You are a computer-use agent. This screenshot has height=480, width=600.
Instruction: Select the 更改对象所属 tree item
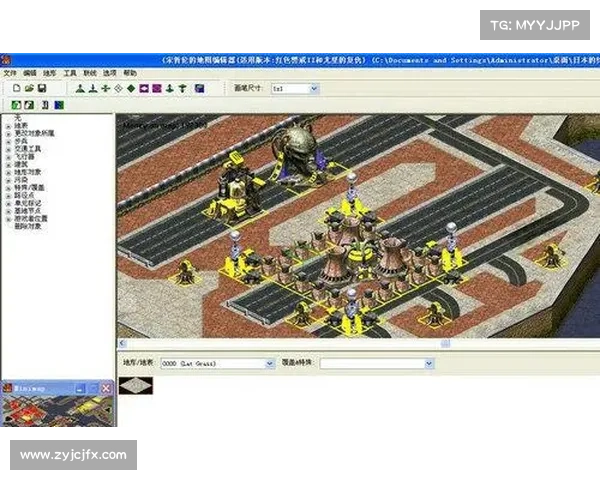[34, 133]
